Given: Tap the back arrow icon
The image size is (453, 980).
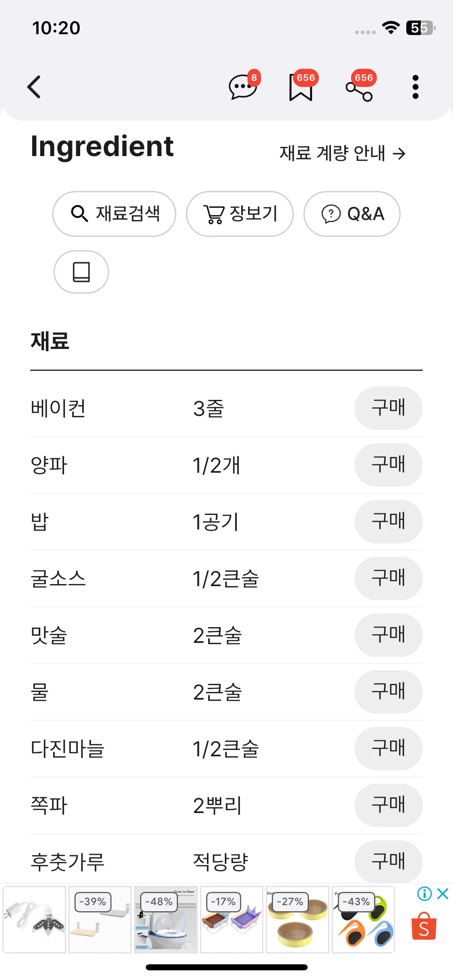Looking at the screenshot, I should (x=34, y=87).
